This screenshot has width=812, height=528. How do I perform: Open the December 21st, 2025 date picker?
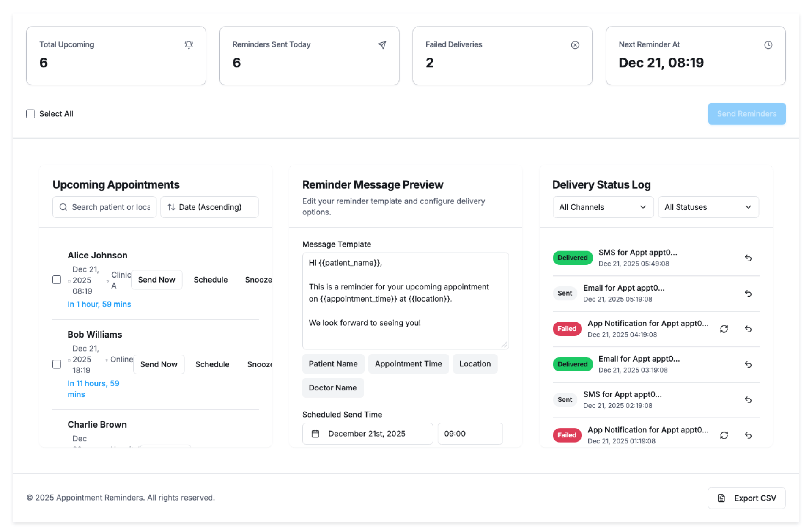[x=367, y=434]
